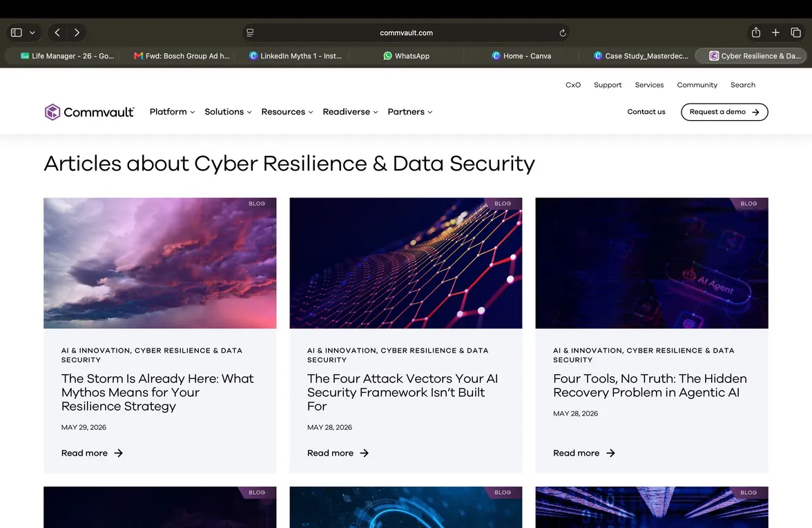Switch to the Life Manager tab

coord(68,56)
